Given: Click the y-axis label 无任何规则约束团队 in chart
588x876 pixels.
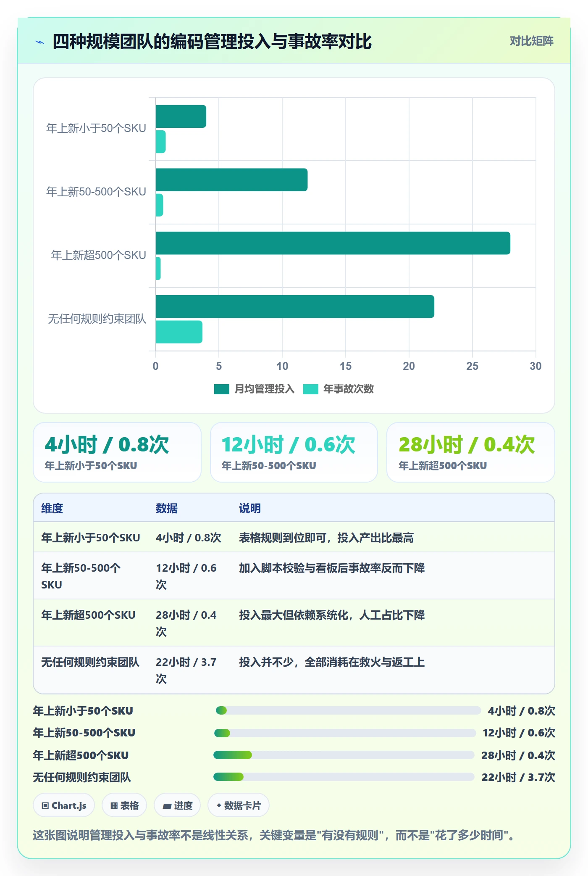Looking at the screenshot, I should coord(97,319).
